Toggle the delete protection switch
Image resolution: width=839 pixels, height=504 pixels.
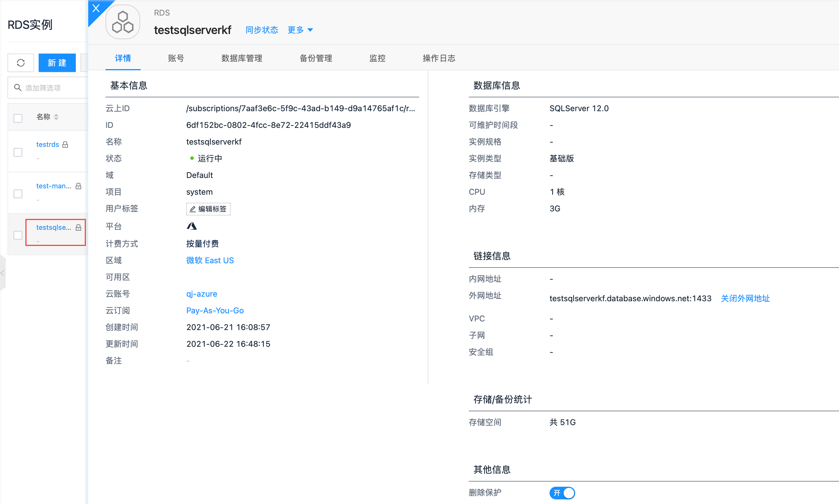pyautogui.click(x=562, y=493)
